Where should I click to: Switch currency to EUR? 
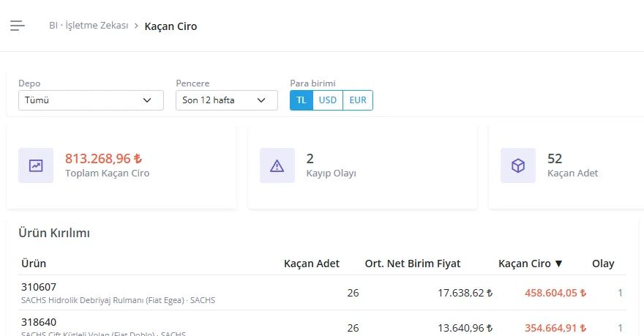tap(358, 100)
